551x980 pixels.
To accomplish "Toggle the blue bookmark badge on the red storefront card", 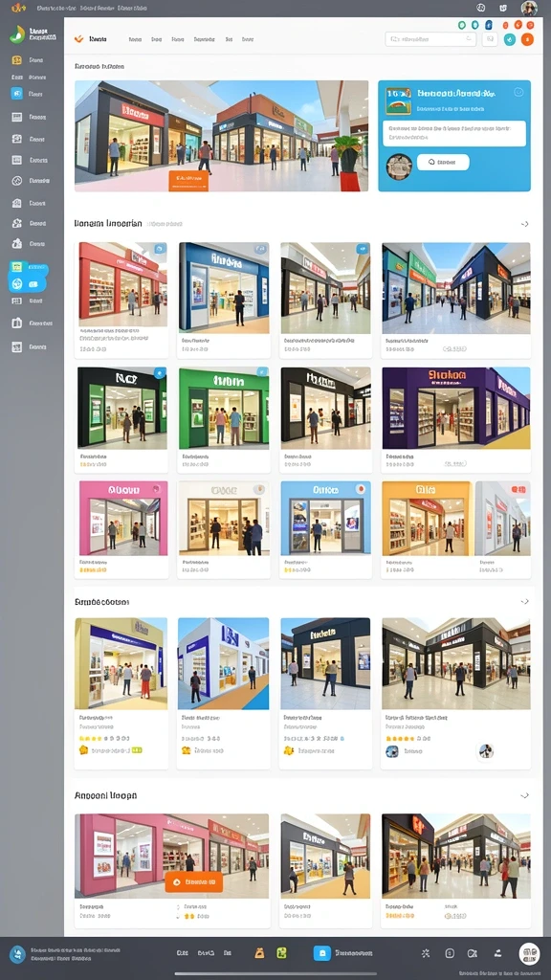I will pos(160,249).
